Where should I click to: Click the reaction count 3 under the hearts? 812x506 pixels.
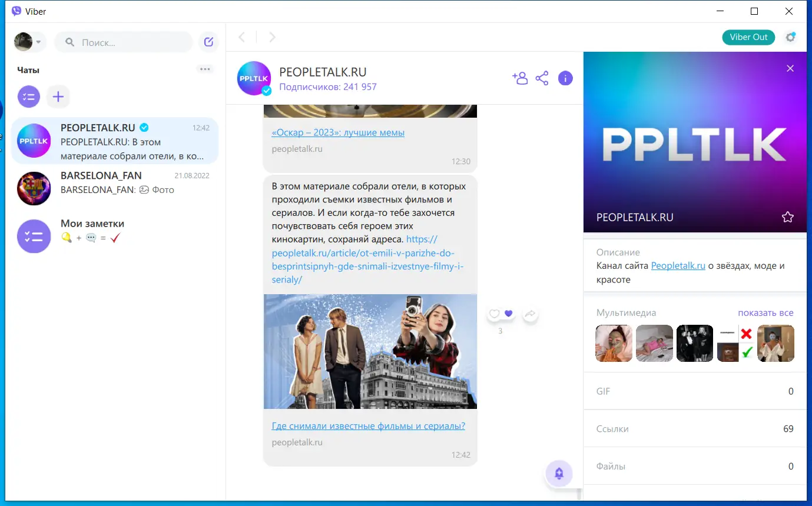(x=501, y=331)
